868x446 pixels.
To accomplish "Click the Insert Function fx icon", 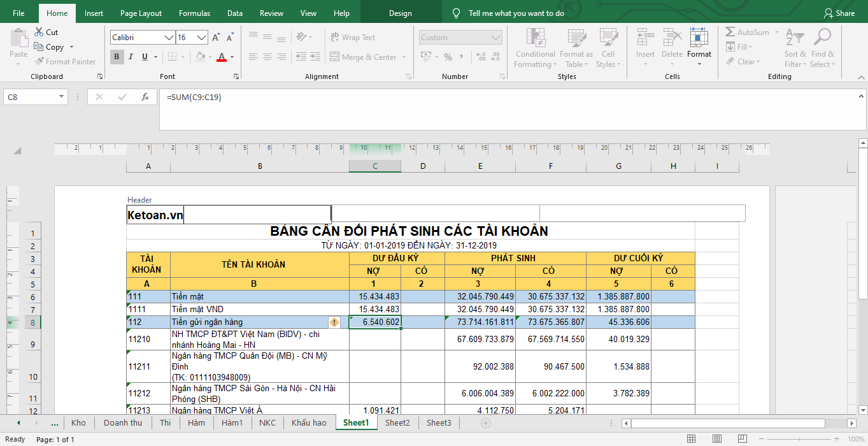I will pos(145,97).
